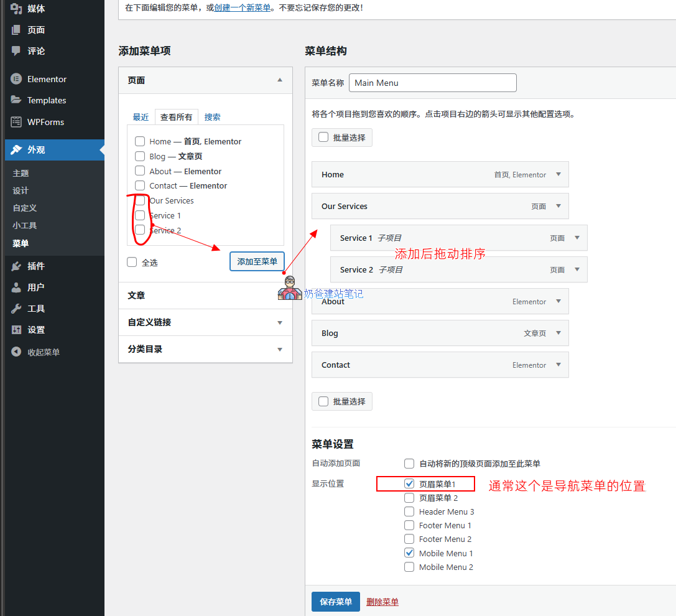Click the 添加至菜单 button
Screen dimensions: 676x616
point(257,261)
